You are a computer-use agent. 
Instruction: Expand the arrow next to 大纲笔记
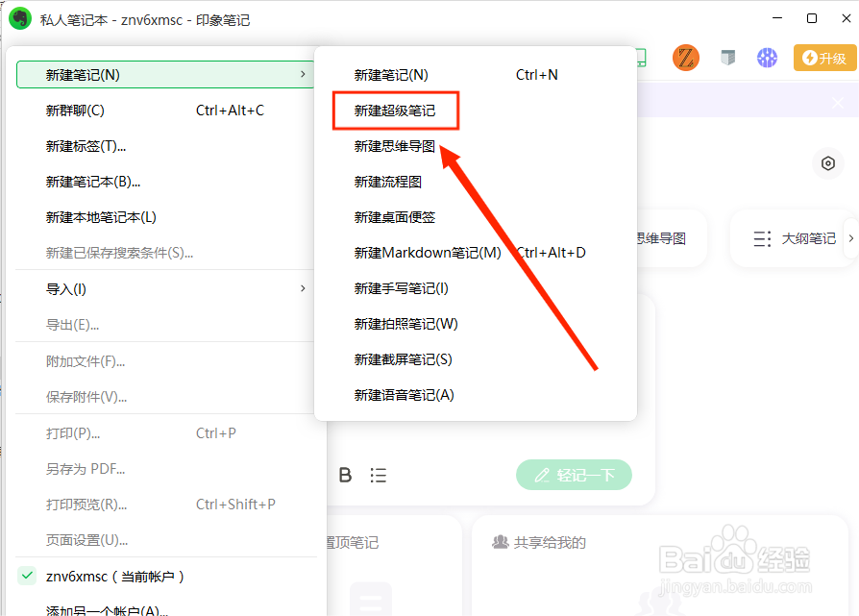pyautogui.click(x=850, y=238)
